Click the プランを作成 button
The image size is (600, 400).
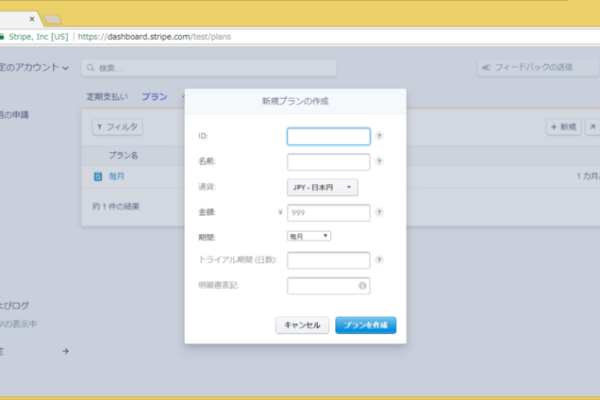365,325
